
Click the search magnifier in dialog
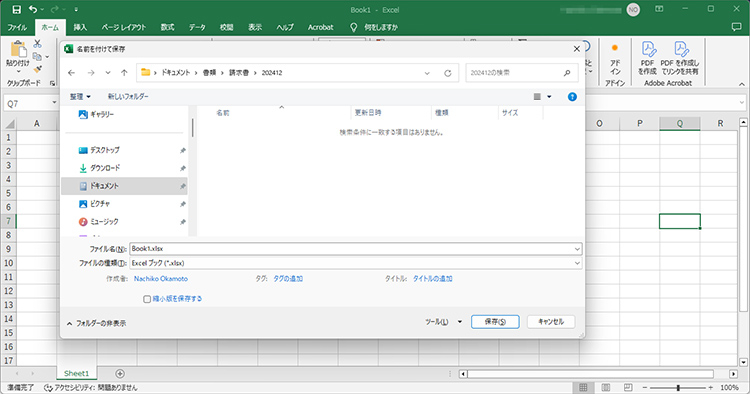567,73
